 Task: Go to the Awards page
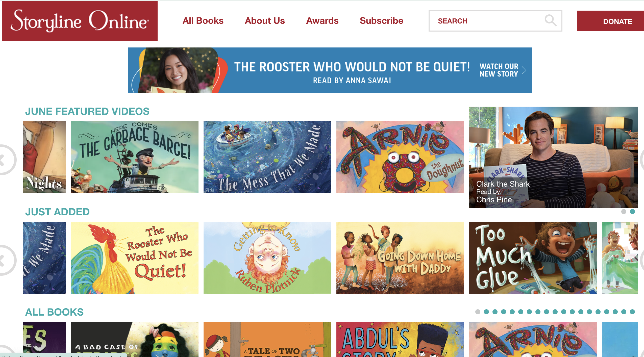click(322, 21)
